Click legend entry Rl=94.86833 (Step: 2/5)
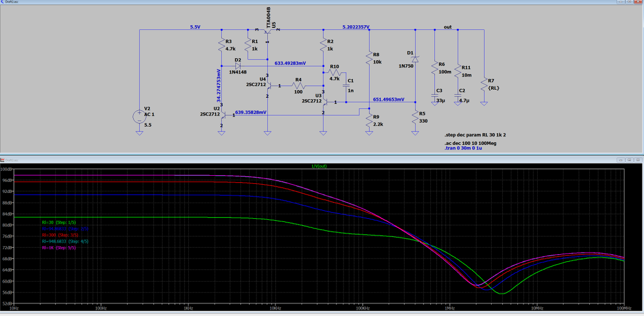644x316 pixels. click(65, 228)
